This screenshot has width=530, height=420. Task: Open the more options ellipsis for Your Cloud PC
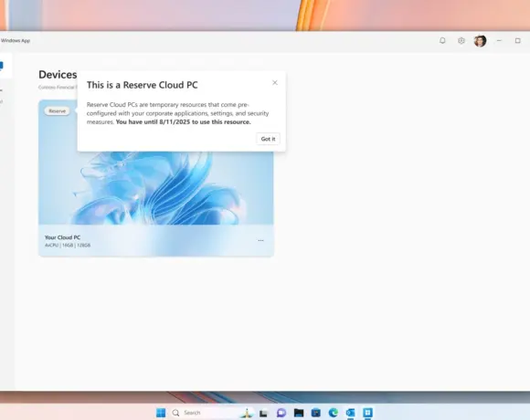pyautogui.click(x=260, y=240)
